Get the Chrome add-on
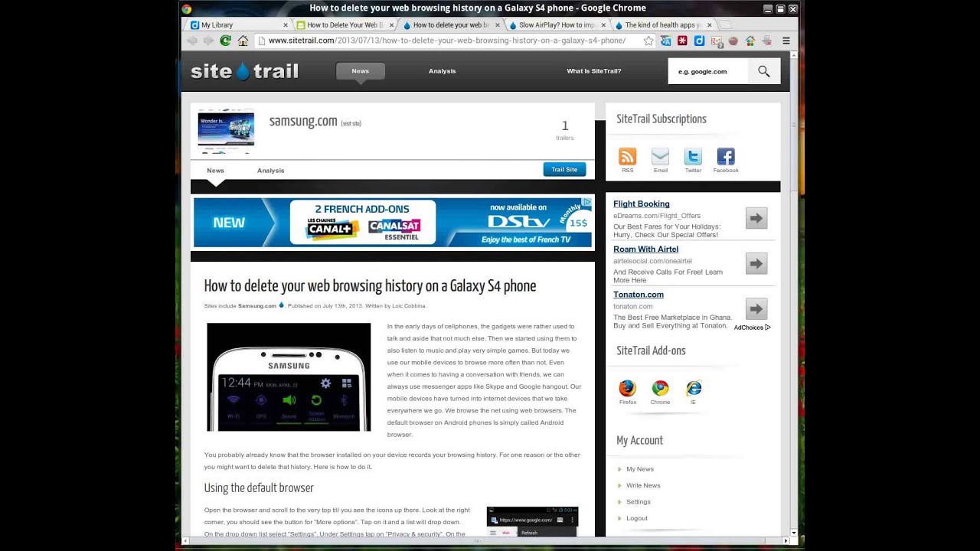The height and width of the screenshot is (551, 980). (x=660, y=388)
